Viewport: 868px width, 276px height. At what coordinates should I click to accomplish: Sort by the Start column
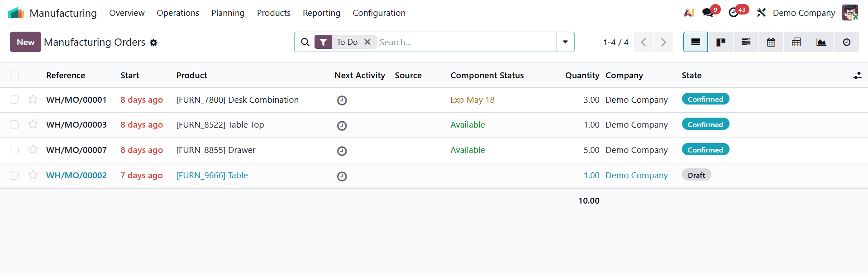coord(130,76)
